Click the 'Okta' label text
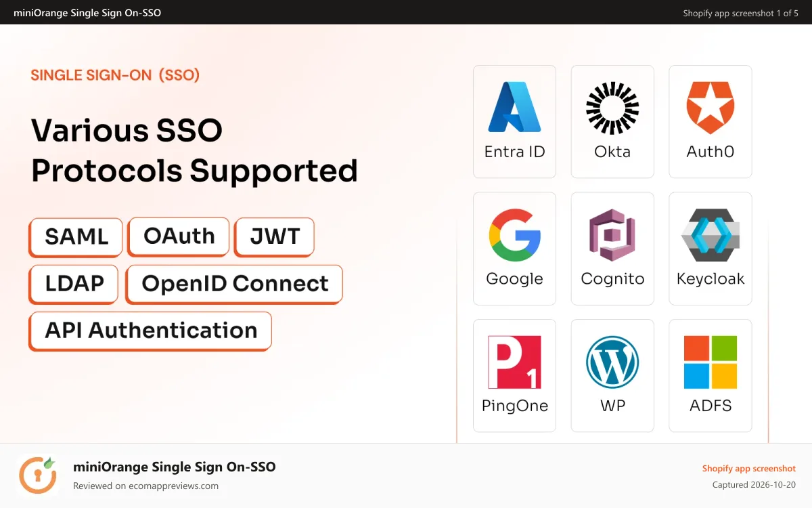 click(x=612, y=152)
